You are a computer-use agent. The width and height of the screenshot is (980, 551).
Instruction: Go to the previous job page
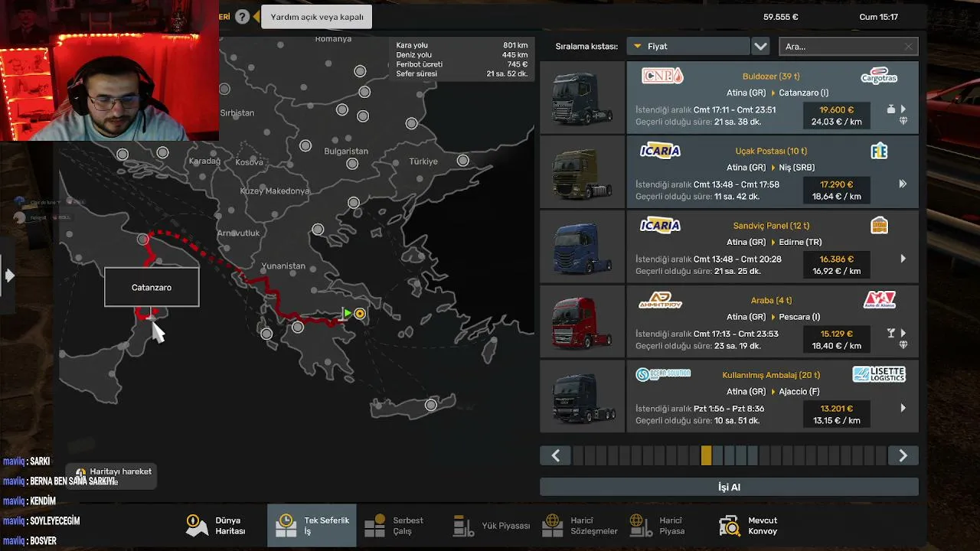[x=555, y=456]
